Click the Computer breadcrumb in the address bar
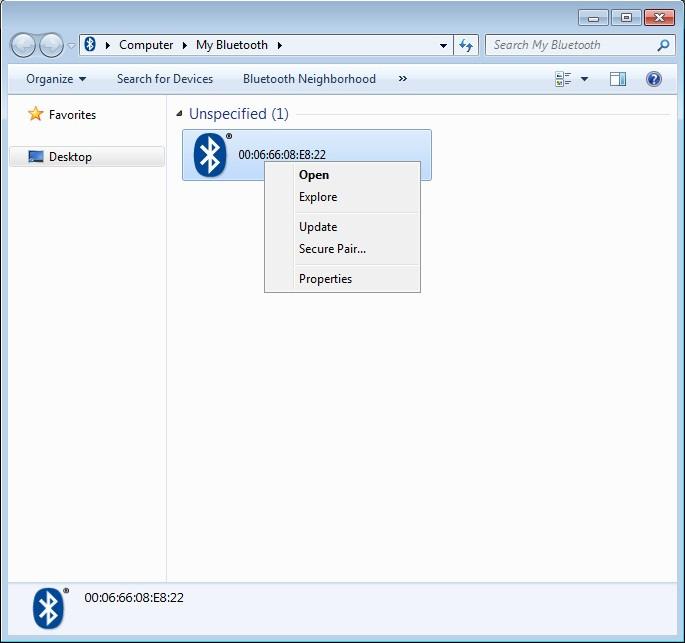 coord(146,45)
